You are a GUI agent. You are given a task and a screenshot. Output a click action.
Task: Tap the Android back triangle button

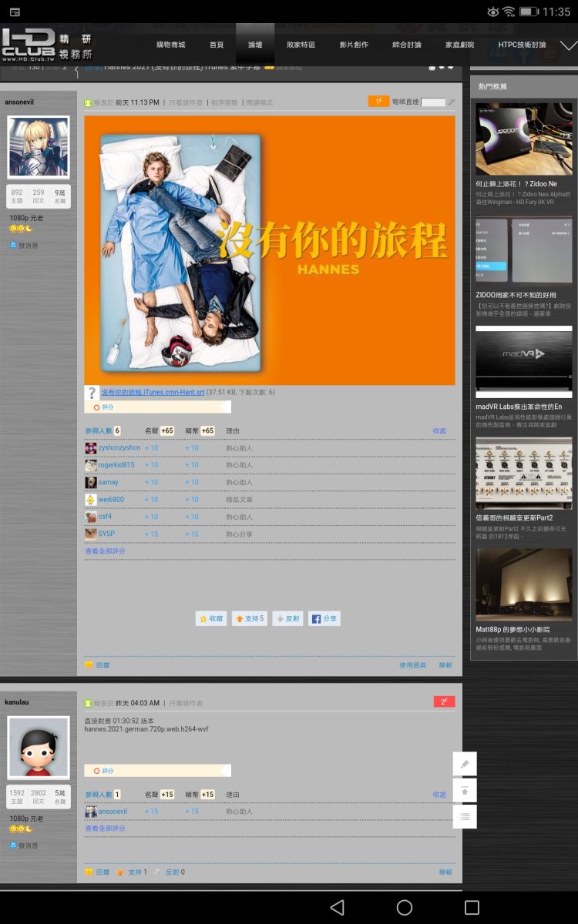pyautogui.click(x=337, y=907)
